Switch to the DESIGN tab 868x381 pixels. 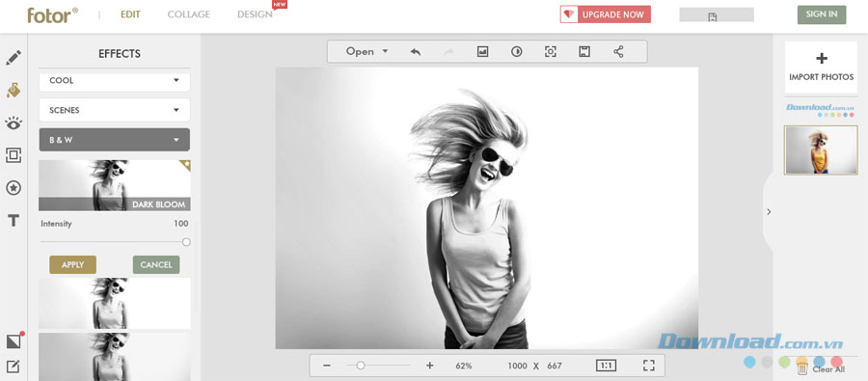(x=255, y=14)
